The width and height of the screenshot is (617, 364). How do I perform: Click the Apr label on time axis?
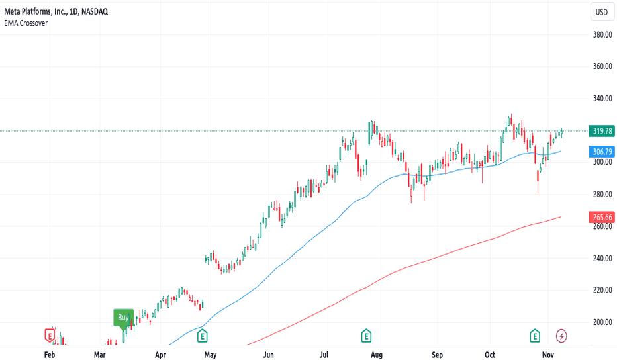click(x=160, y=355)
